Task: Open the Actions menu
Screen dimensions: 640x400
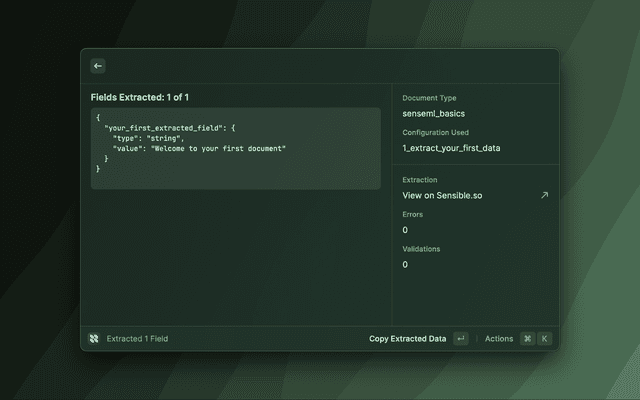Action: [499, 339]
